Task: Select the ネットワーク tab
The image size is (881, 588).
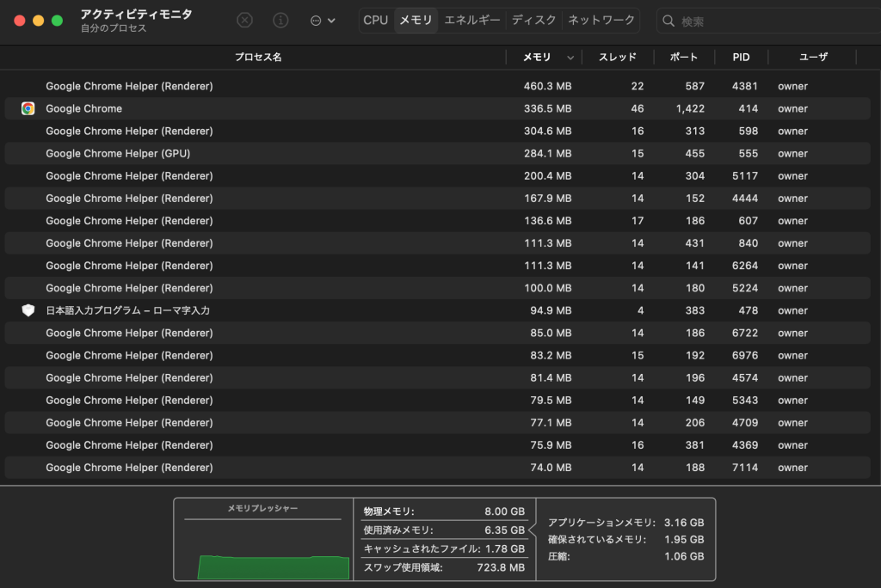Action: pyautogui.click(x=601, y=21)
